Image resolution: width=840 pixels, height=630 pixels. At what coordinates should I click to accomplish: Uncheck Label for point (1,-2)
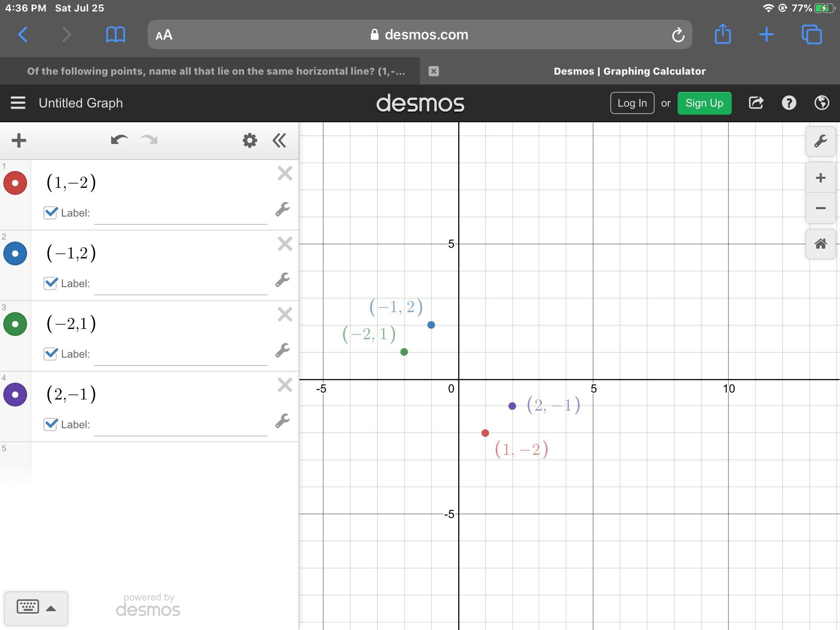tap(50, 212)
